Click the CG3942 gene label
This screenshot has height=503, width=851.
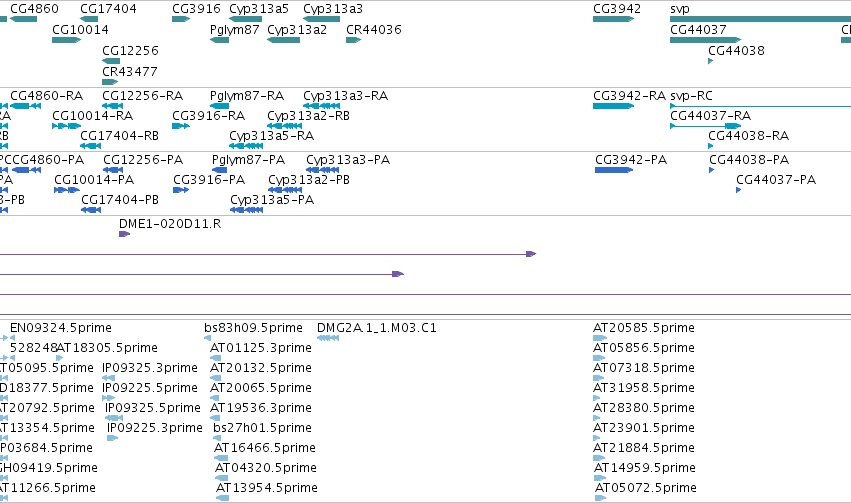coord(617,9)
